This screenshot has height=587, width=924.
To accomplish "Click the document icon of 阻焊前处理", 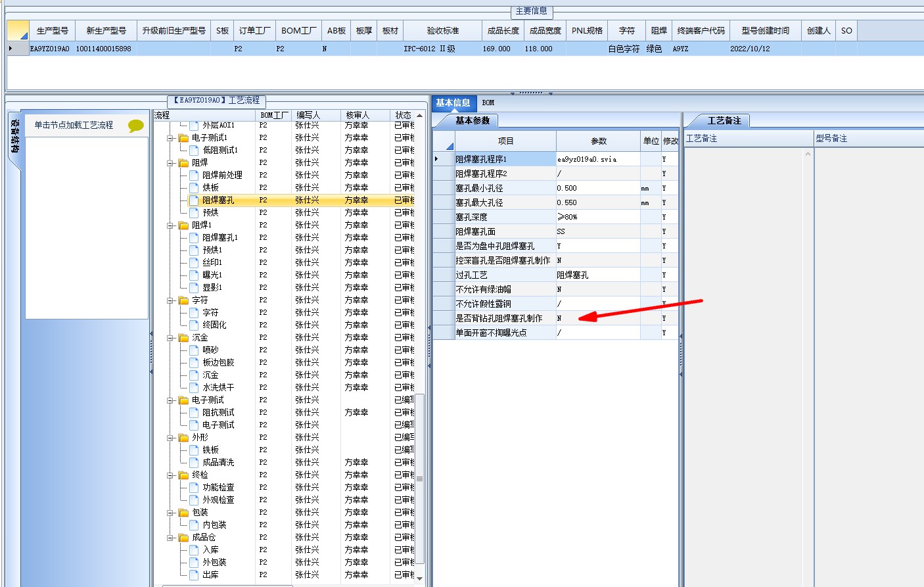I will click(x=194, y=176).
